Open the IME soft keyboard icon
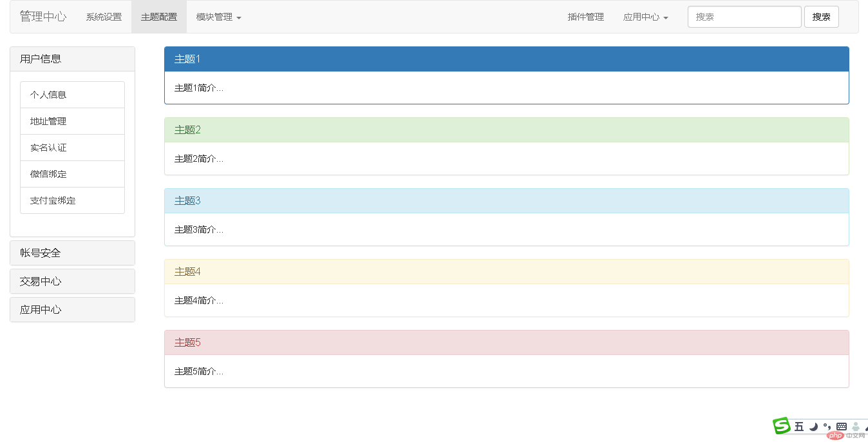This screenshot has width=868, height=442. [x=841, y=427]
